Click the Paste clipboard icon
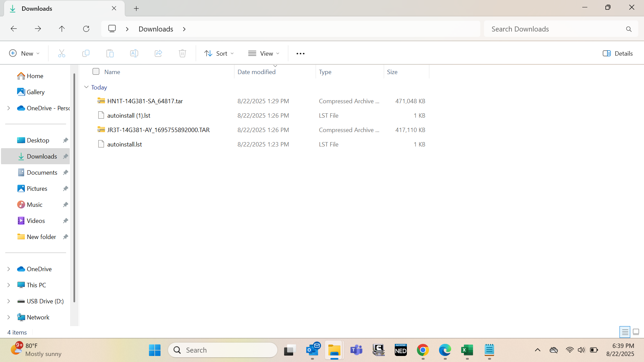The height and width of the screenshot is (362, 644). [x=110, y=53]
